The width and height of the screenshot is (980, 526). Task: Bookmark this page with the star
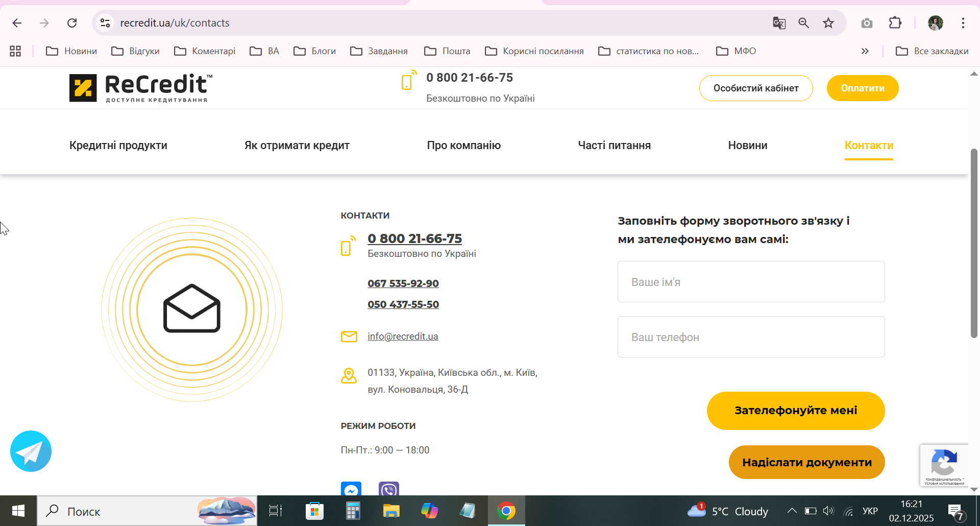[828, 23]
